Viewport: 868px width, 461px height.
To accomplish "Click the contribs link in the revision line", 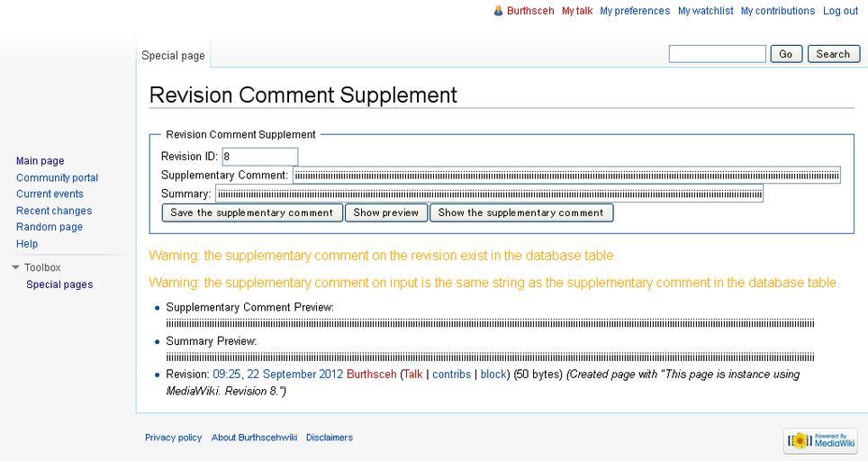I will 452,375.
